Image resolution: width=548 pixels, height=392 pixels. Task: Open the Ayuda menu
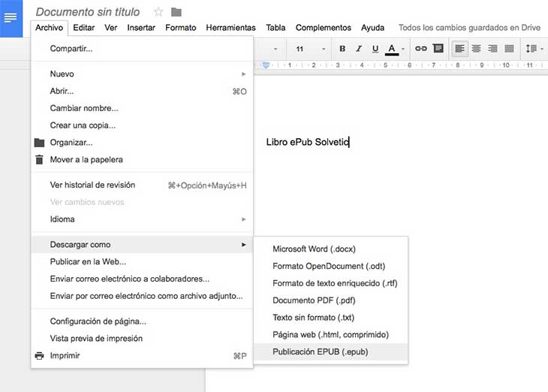[373, 28]
